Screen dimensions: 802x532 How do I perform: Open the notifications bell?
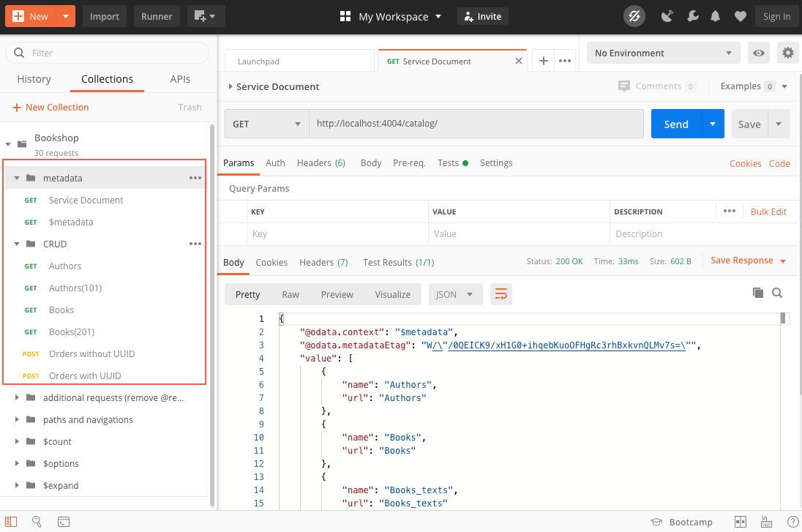click(x=715, y=16)
